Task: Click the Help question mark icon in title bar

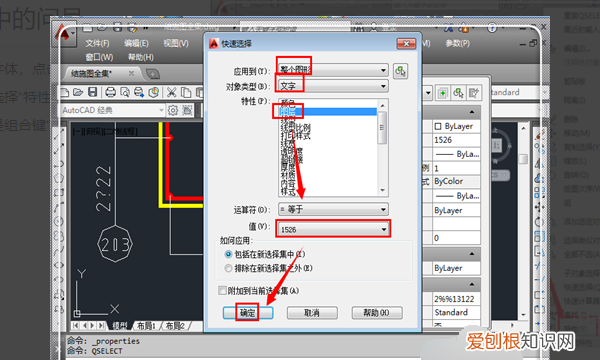Action: [x=492, y=28]
